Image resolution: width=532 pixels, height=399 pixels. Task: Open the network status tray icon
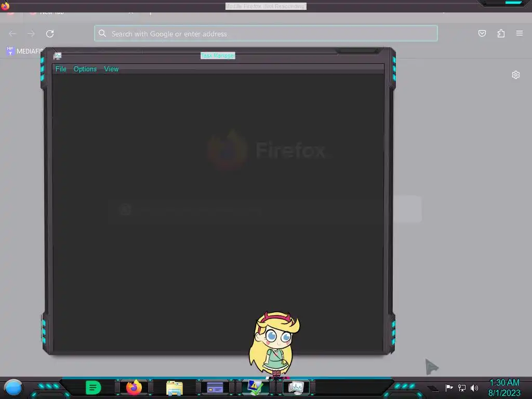[x=461, y=388]
